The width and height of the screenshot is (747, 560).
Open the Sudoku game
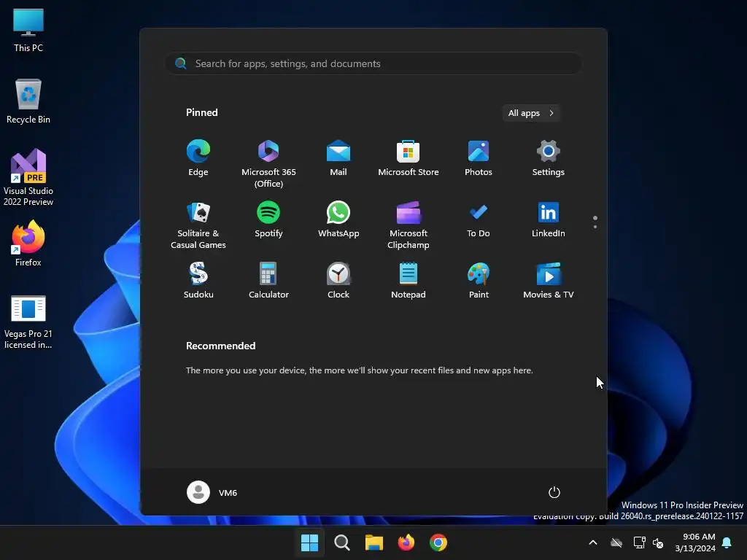(198, 281)
